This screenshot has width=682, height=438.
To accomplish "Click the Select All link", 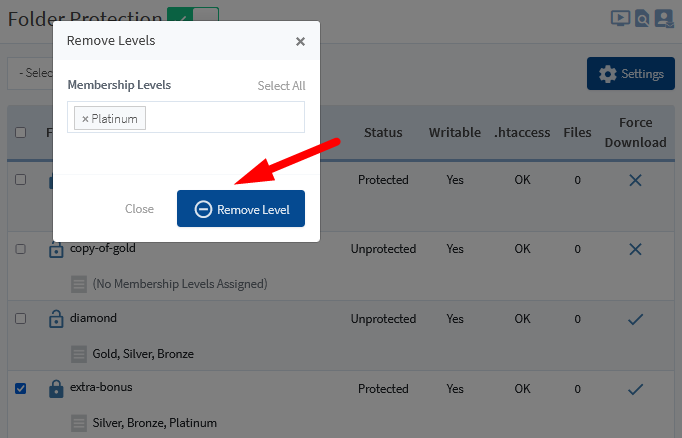I will coord(281,86).
